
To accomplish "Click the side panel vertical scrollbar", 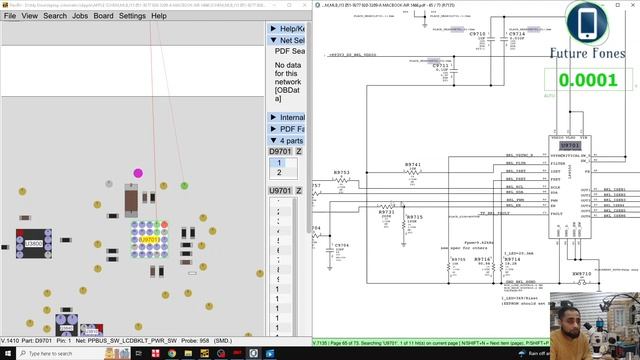I will pyautogui.click(x=309, y=129).
